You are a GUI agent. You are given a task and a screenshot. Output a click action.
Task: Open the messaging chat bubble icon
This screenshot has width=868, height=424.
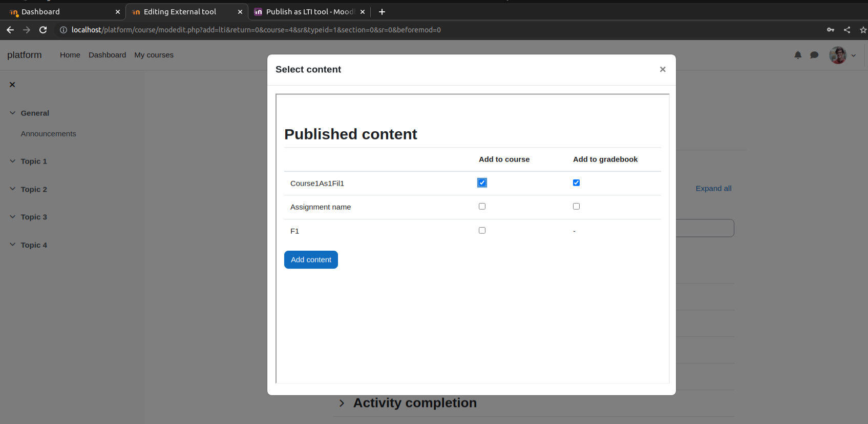(814, 55)
